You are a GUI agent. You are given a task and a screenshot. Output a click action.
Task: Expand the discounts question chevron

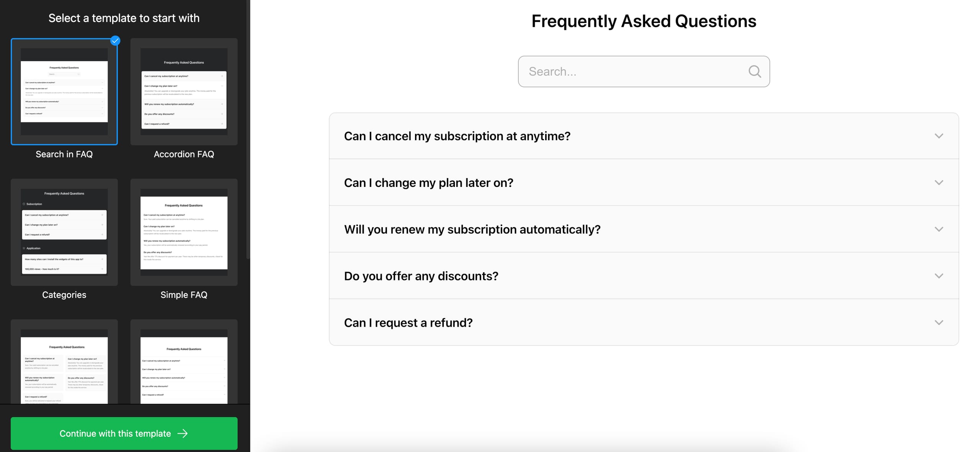[x=939, y=276]
